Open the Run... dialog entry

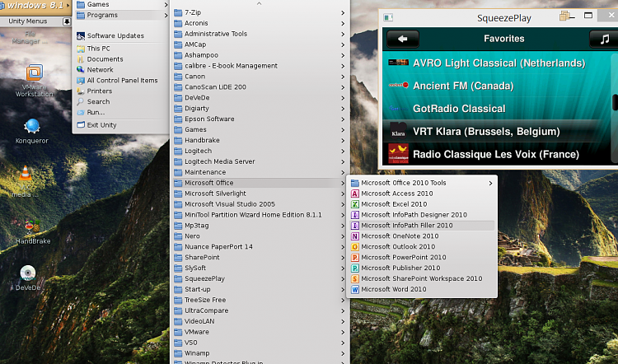(x=121, y=112)
